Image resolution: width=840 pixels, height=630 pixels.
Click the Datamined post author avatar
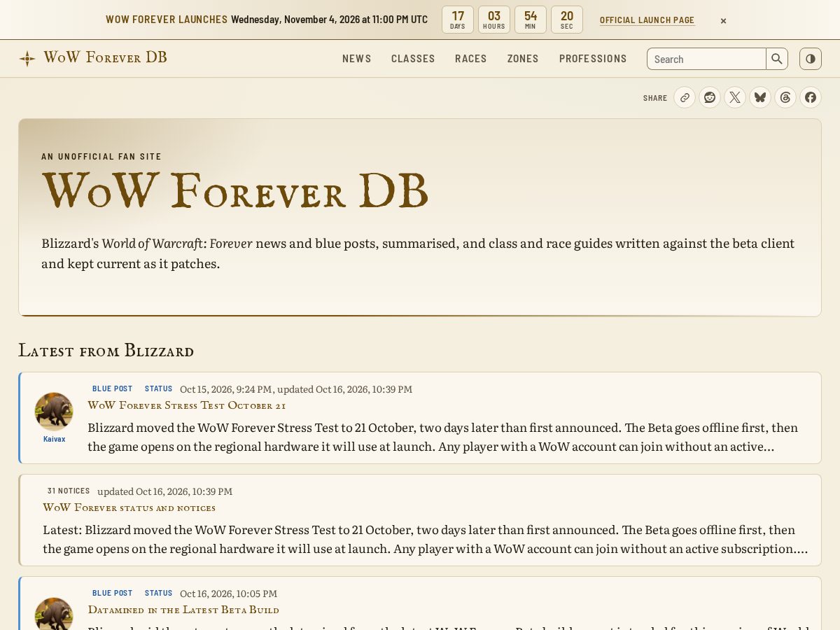54,614
